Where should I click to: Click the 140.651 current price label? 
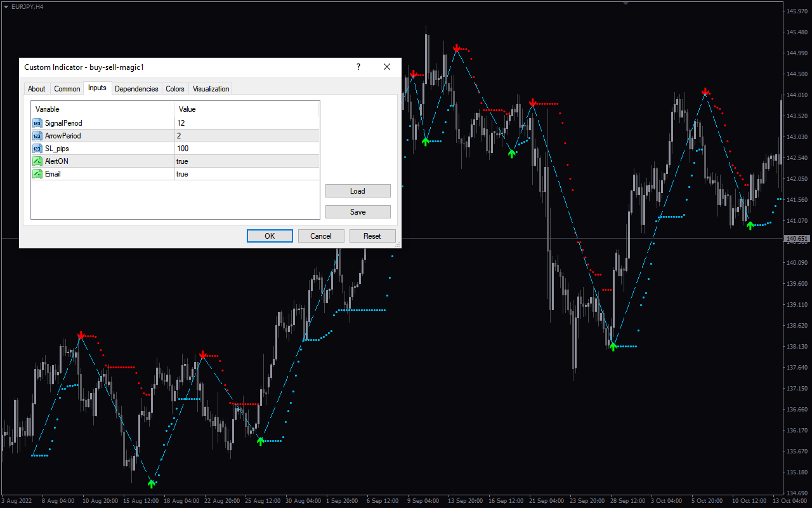[x=797, y=239]
